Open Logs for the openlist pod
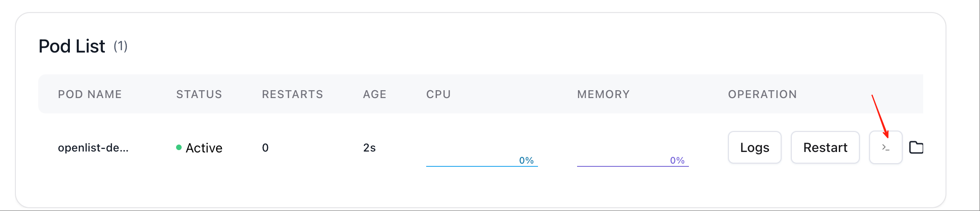Screen dimensions: 980x211 click(755, 148)
